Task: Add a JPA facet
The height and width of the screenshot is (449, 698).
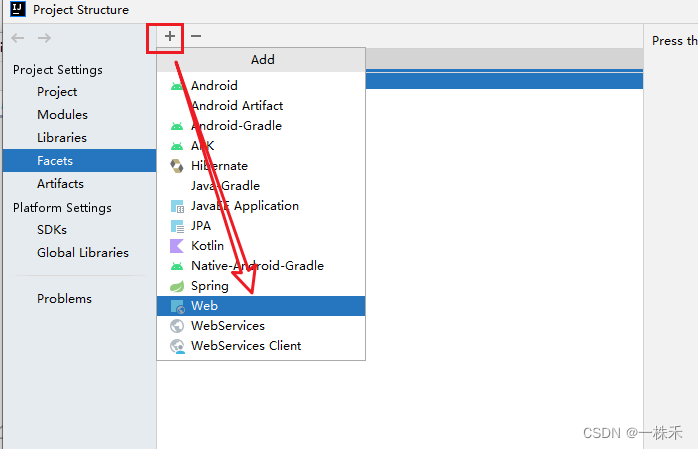Action: tap(261, 226)
